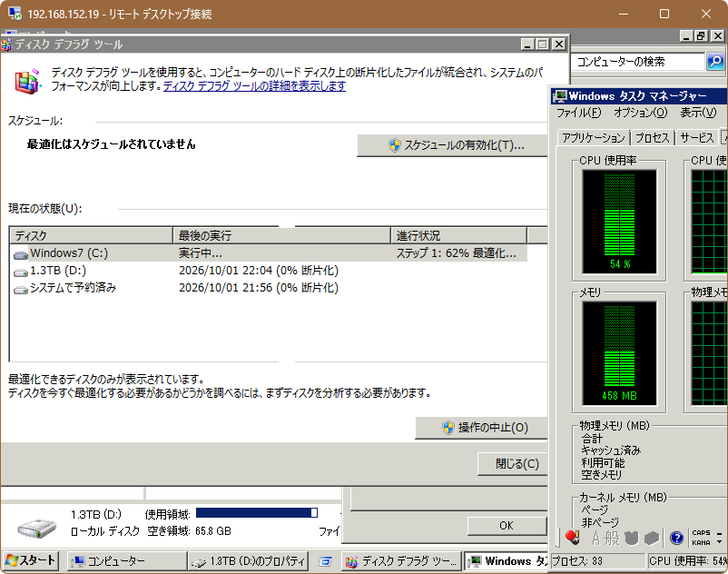Screen dimensions: 728x574
Task: Minimize the IME language bar
Action: 719,533
